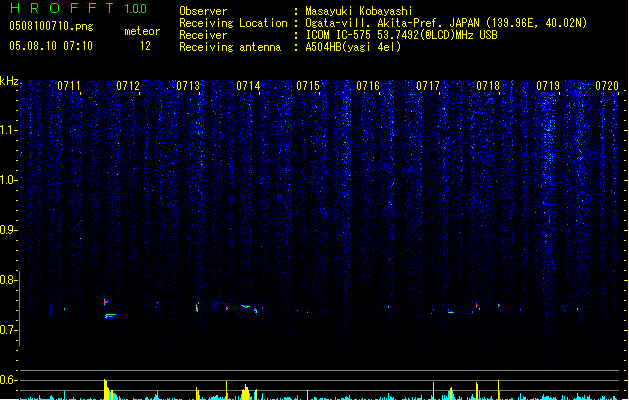This screenshot has height=400, width=629.
Task: Click the 0719 time marker
Action: point(548,86)
